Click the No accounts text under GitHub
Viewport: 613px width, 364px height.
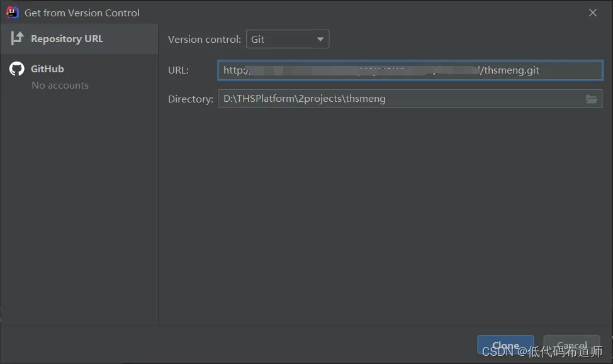pos(60,85)
